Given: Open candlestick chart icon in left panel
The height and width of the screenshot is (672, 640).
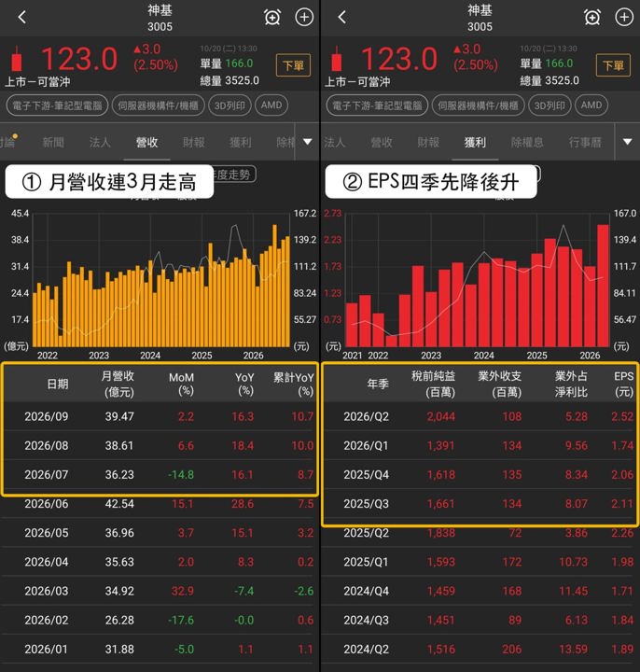Looking at the screenshot, I should 17,59.
